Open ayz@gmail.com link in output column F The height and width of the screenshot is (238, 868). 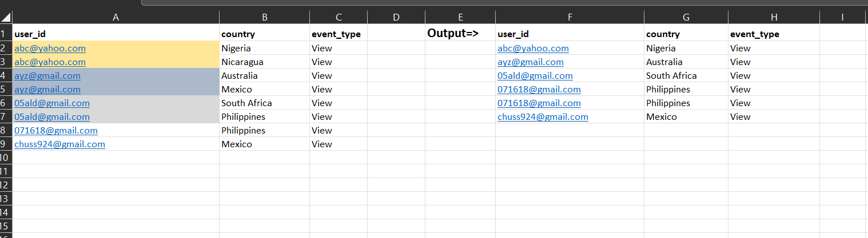tap(531, 62)
